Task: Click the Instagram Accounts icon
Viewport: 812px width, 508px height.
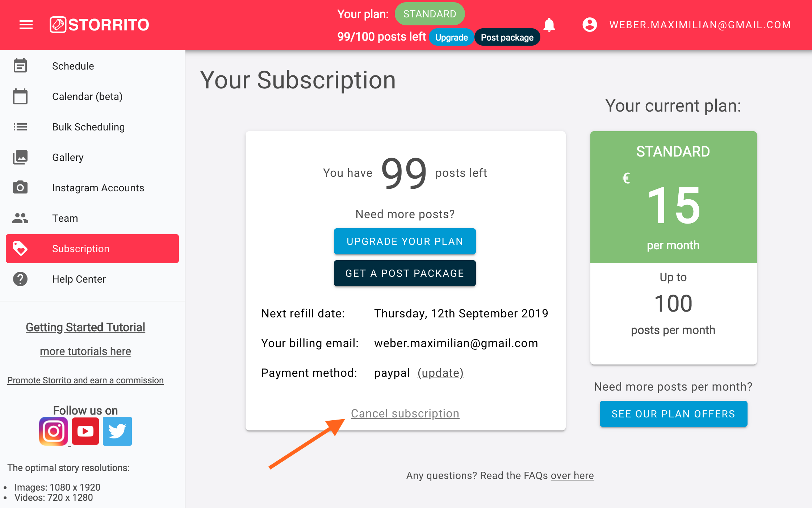Action: [x=21, y=187]
